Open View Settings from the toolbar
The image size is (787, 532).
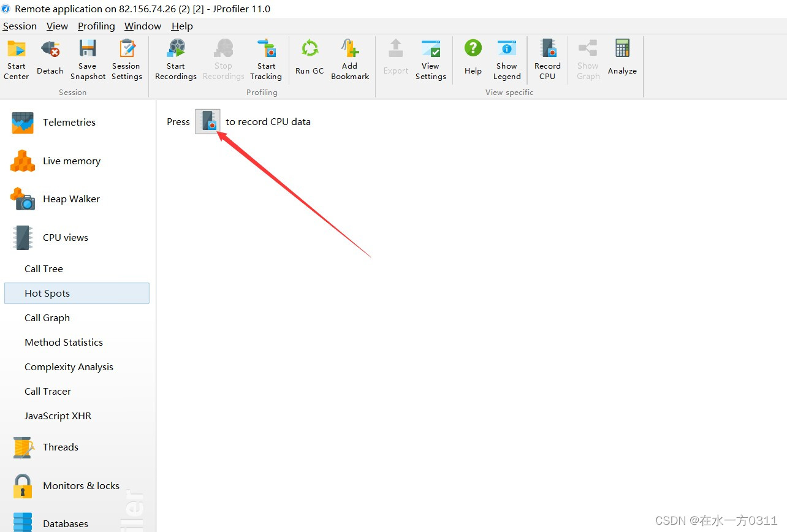(431, 59)
